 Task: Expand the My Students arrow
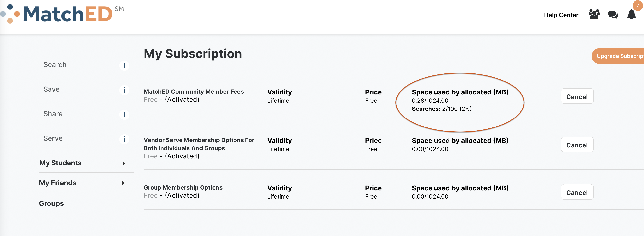(124, 163)
